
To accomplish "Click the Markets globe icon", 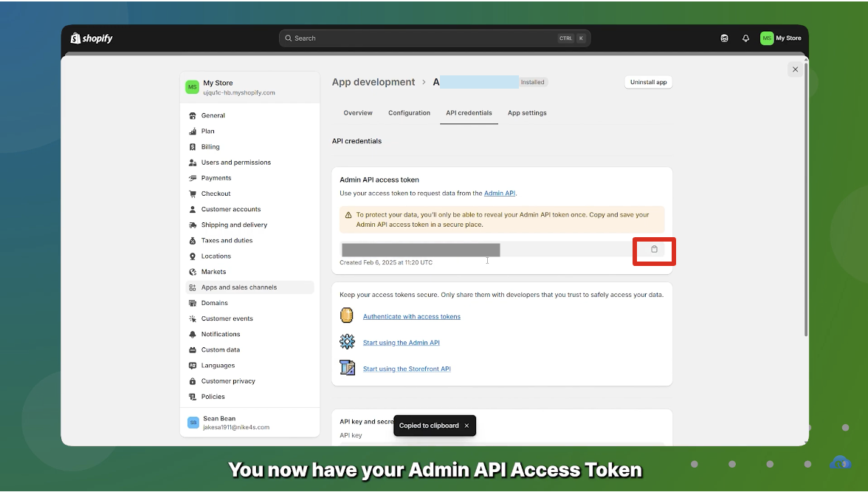I will click(193, 272).
